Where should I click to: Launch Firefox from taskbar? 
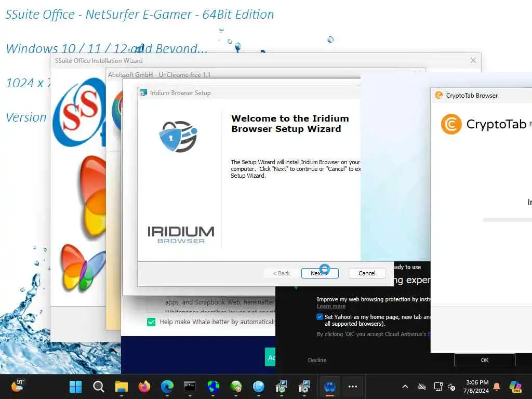[x=144, y=387]
